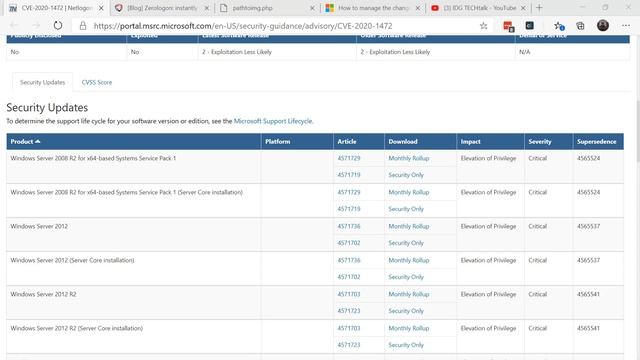Viewport: 640px width, 360px height.
Task: Click supersedence value 4565537 for Windows Server 2012
Action: point(588,226)
